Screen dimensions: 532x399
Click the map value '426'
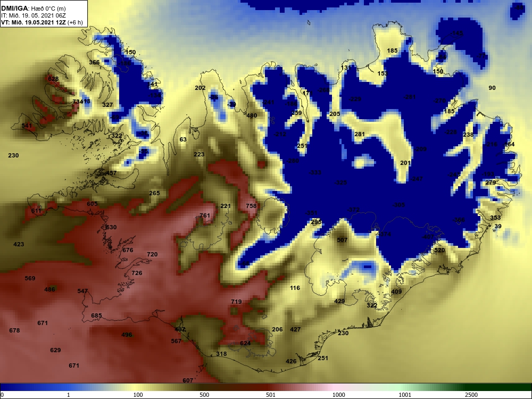(291, 362)
